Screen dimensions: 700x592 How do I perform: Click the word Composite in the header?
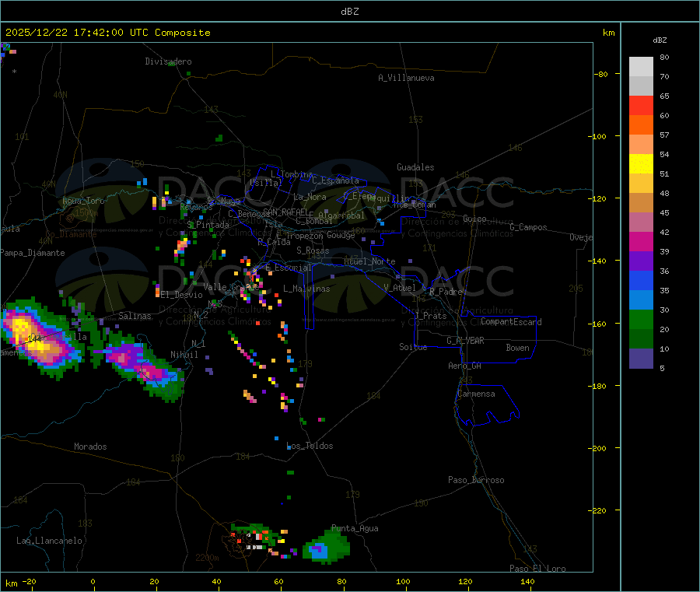point(183,33)
